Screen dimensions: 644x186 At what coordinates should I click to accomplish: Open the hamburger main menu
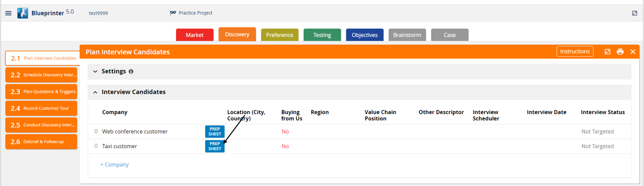(x=8, y=13)
